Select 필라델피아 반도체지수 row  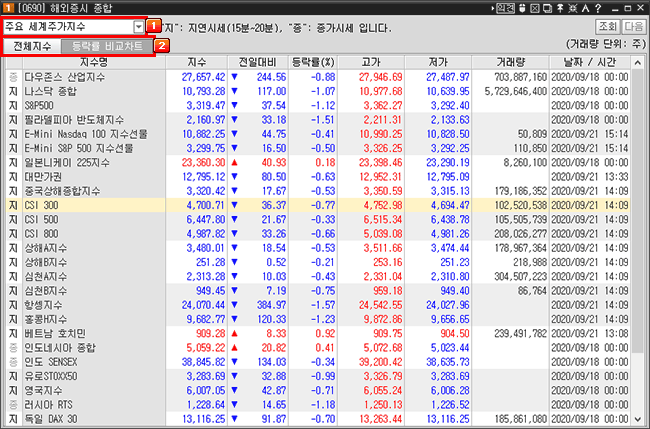pos(318,120)
